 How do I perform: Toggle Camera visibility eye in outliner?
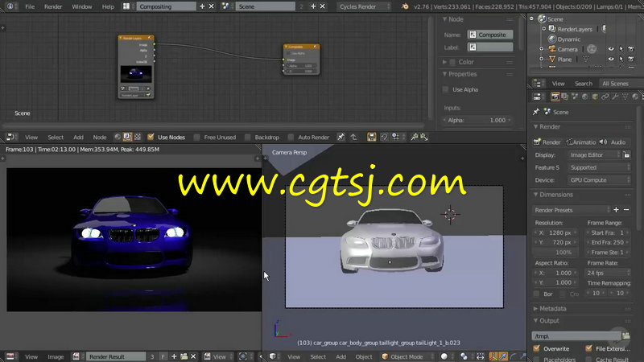click(x=611, y=49)
